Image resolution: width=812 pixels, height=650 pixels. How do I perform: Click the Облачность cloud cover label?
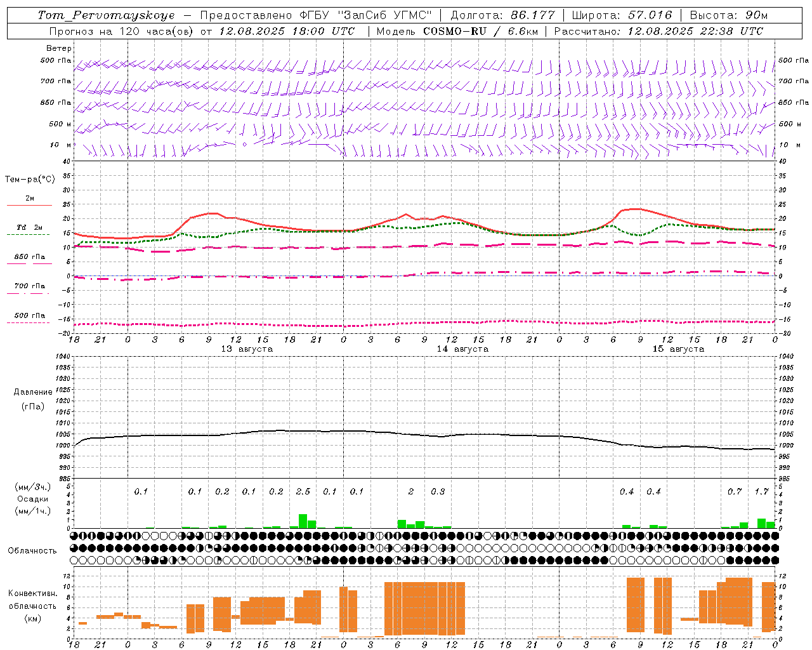[32, 551]
